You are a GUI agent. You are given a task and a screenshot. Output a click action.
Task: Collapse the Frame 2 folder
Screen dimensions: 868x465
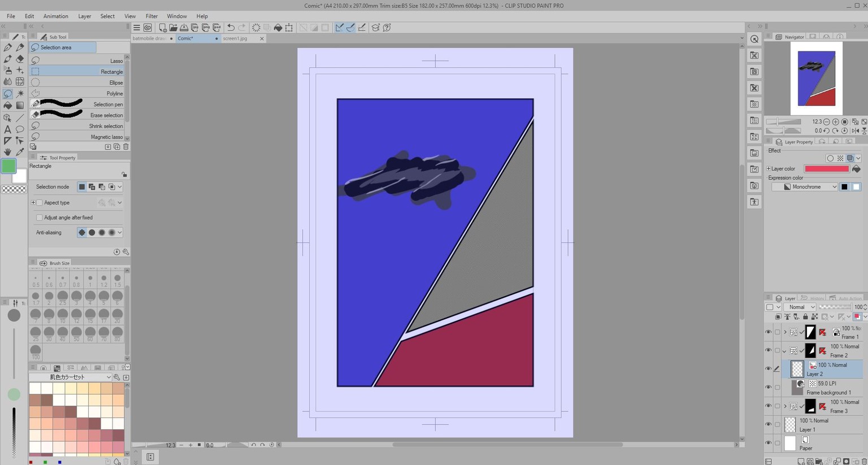pyautogui.click(x=784, y=351)
